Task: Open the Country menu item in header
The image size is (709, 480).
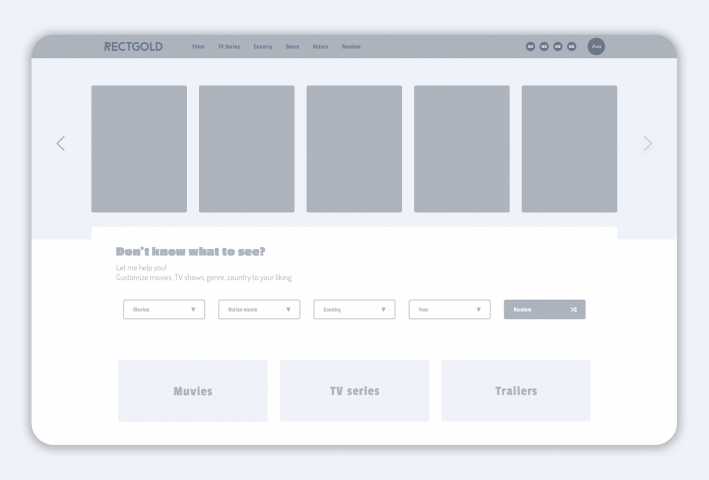Action: pyautogui.click(x=263, y=47)
